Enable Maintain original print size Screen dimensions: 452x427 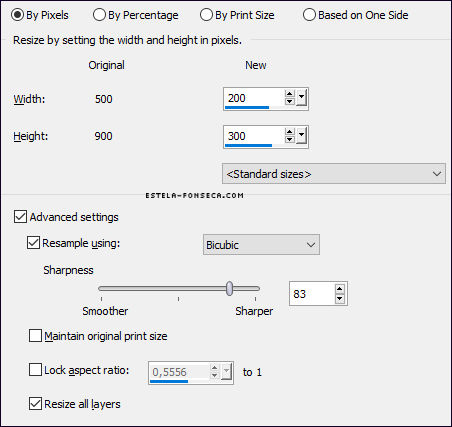pos(35,336)
